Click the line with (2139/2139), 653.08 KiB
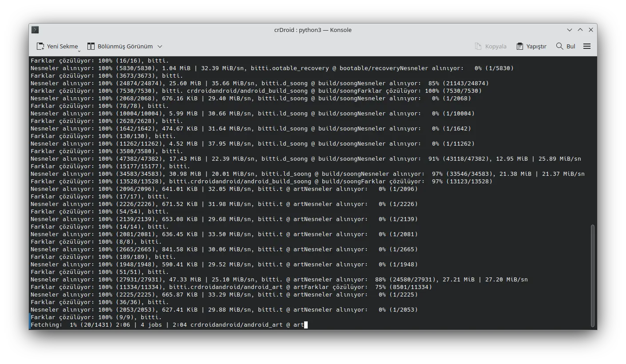Image resolution: width=626 pixels, height=364 pixels. point(224,219)
